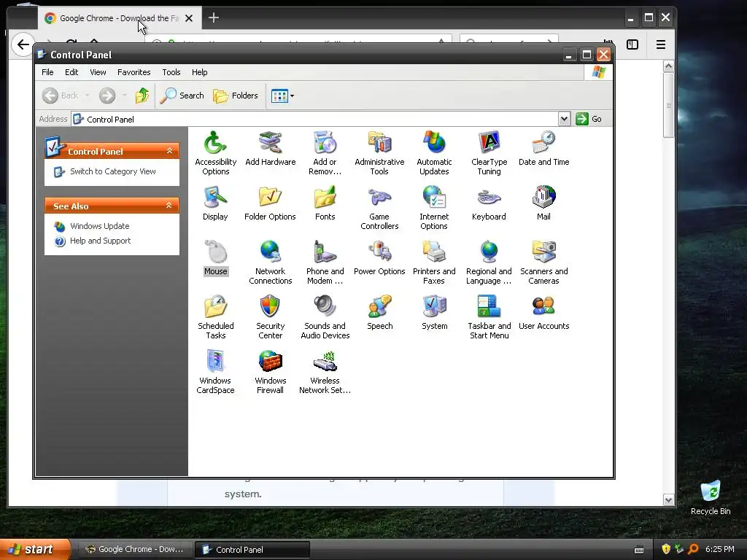
Task: Collapse the See Also pane
Action: coord(169,206)
